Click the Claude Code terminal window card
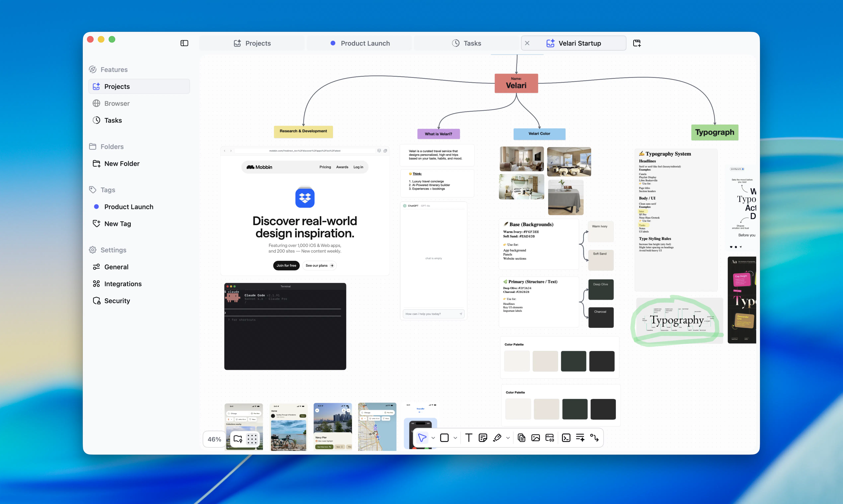 pos(285,326)
